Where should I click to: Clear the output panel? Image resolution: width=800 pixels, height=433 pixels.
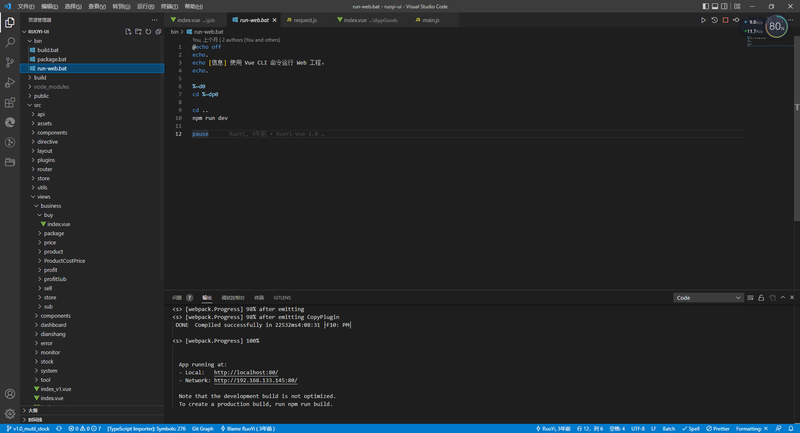pos(751,298)
